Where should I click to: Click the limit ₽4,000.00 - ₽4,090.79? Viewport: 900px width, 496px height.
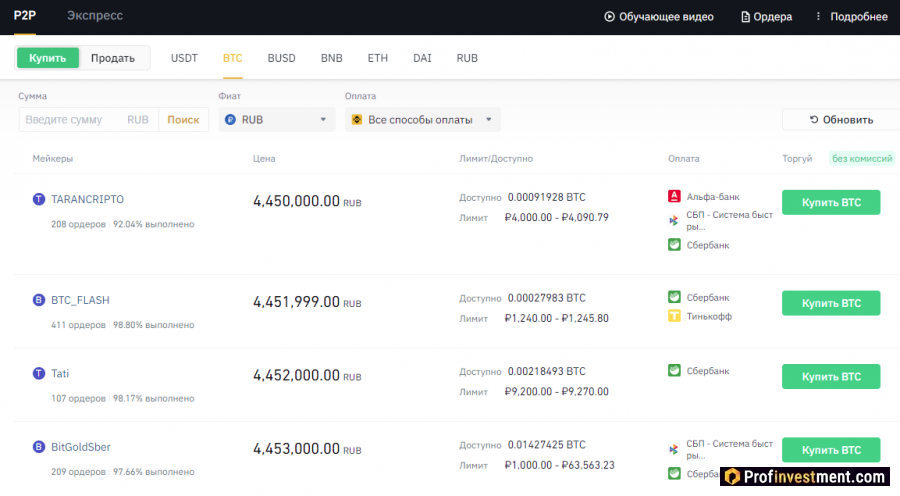tap(556, 218)
